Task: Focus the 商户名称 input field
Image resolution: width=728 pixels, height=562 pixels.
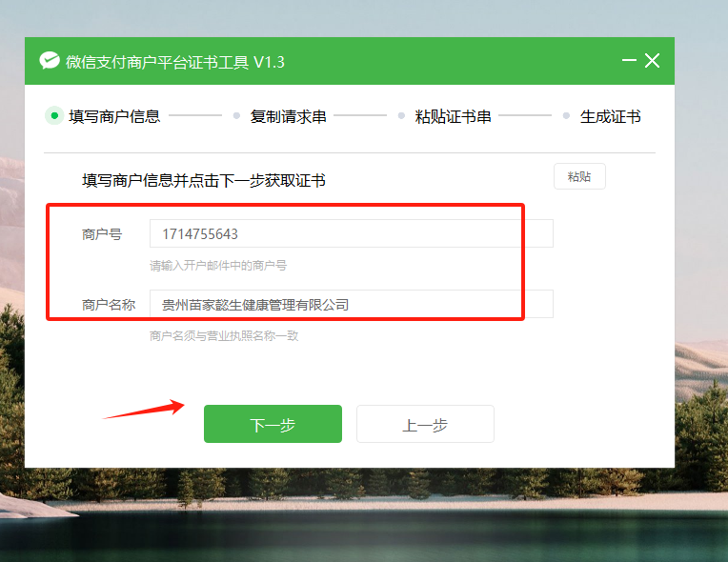Action: click(352, 304)
